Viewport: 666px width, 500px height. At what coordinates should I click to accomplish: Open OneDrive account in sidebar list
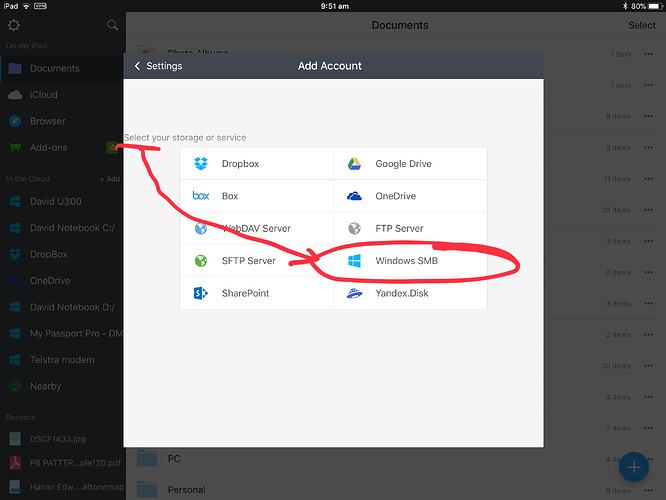(x=62, y=280)
